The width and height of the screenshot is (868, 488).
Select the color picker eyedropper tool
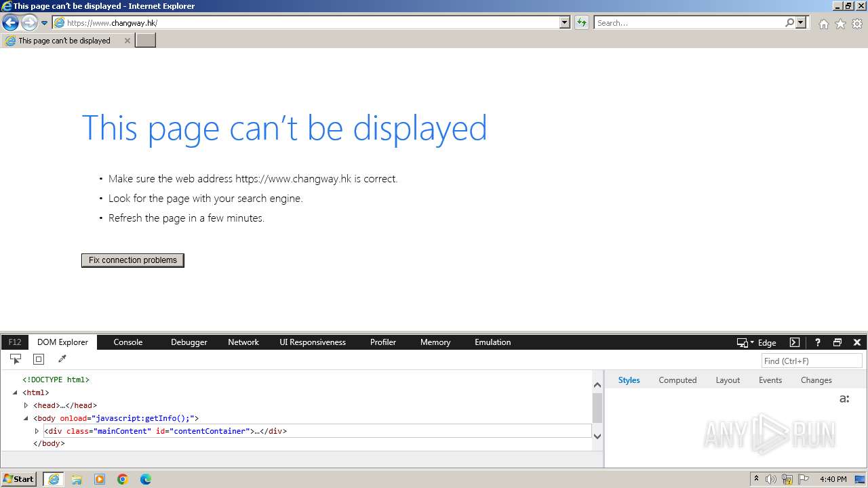coord(62,359)
